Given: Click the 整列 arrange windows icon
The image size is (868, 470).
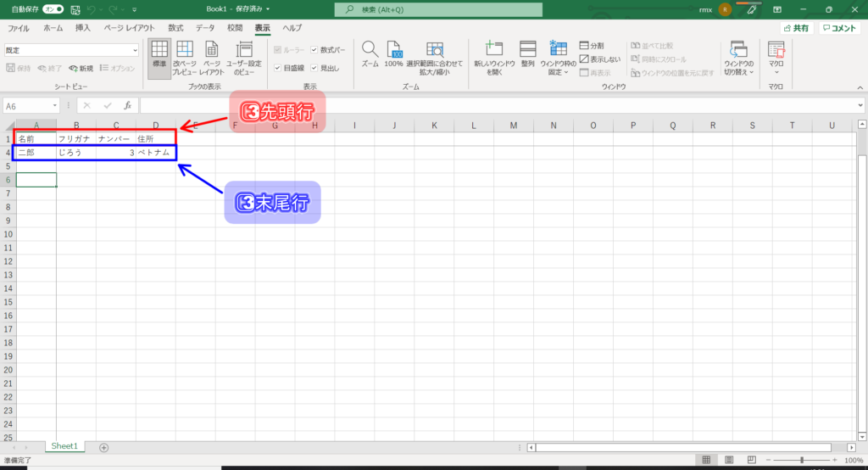Looking at the screenshot, I should pos(527,54).
